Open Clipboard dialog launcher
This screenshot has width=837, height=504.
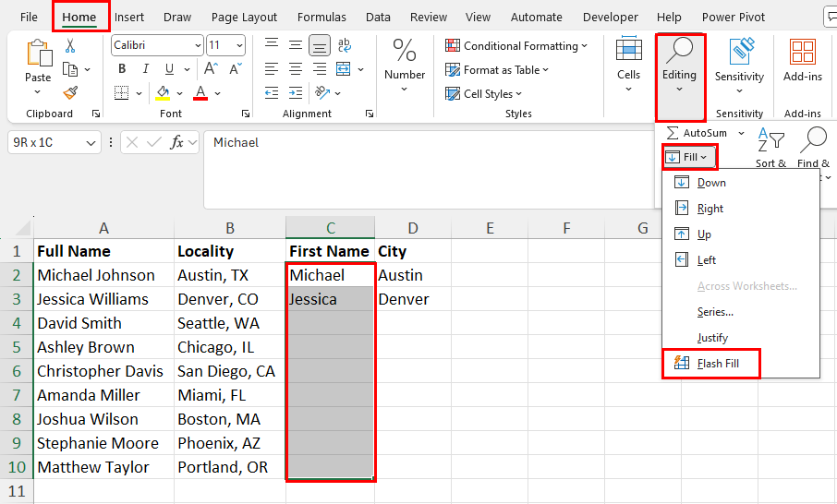(x=96, y=114)
